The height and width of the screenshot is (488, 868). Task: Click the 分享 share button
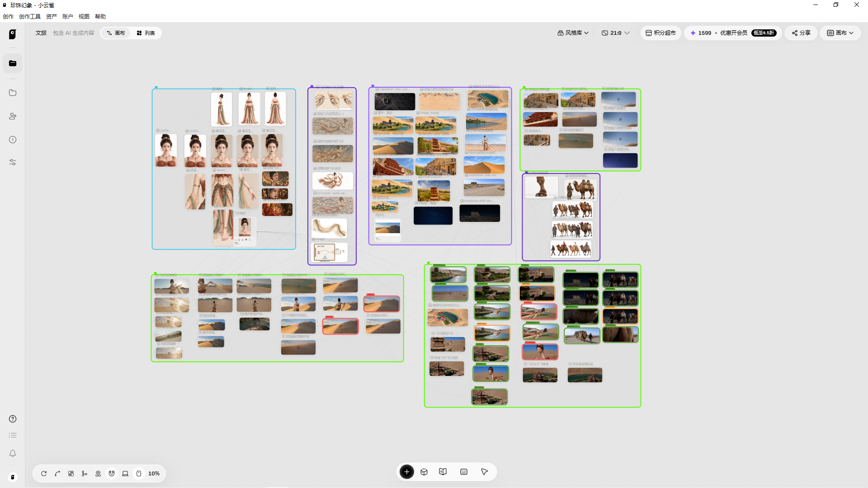coord(801,33)
